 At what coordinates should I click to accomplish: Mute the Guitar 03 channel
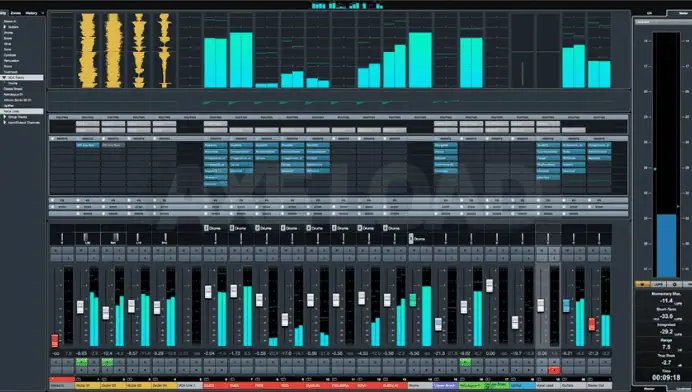pyautogui.click(x=133, y=250)
